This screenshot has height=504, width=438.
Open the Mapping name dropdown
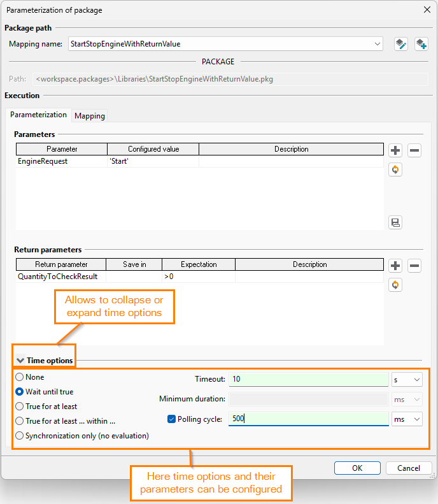click(378, 44)
